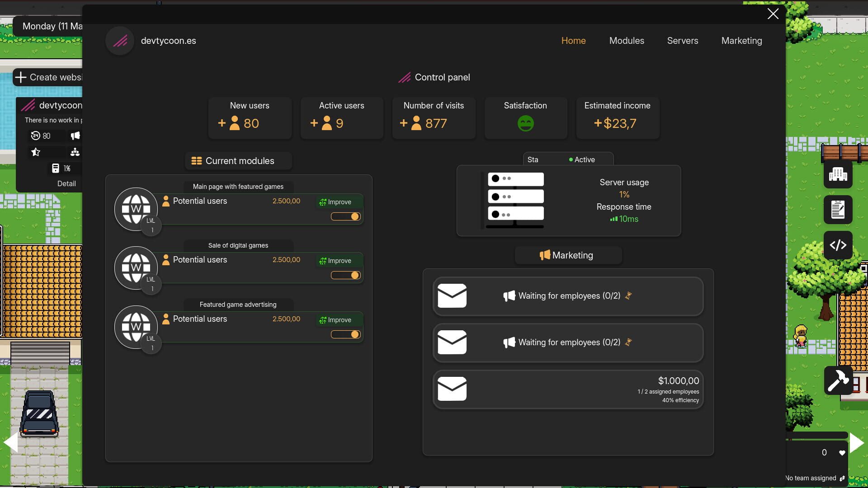Viewport: 868px width, 488px height.
Task: Click the envelope icon on the $1.000,00 campaign
Action: click(x=452, y=388)
